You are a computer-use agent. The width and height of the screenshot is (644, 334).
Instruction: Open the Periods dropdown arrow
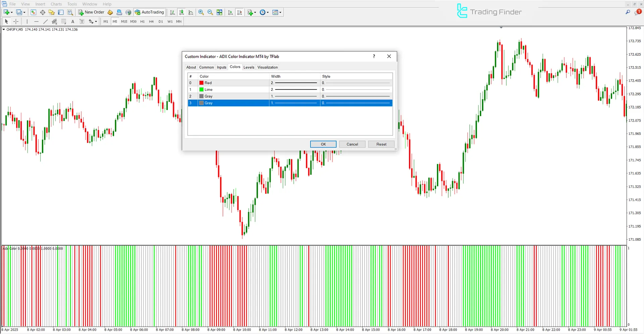pos(267,12)
